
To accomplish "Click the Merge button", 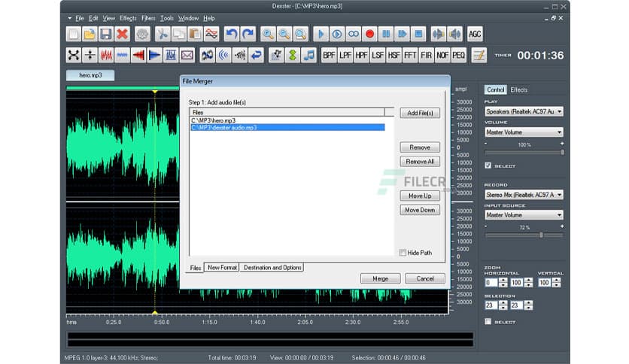I will coord(380,278).
